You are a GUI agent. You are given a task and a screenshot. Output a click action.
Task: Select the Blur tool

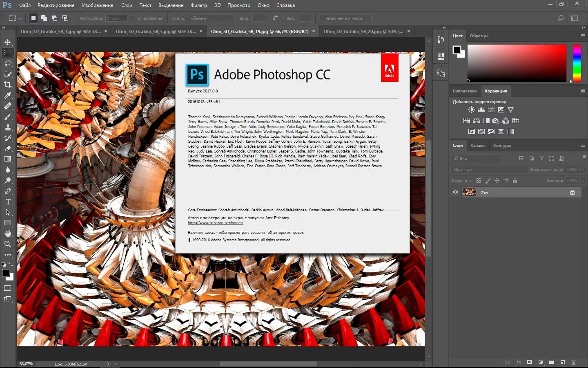point(8,170)
